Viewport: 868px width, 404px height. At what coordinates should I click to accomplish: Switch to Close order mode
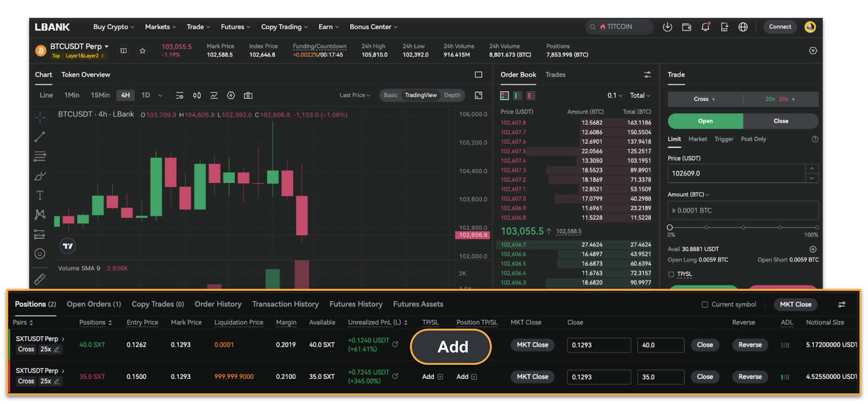[x=781, y=121]
